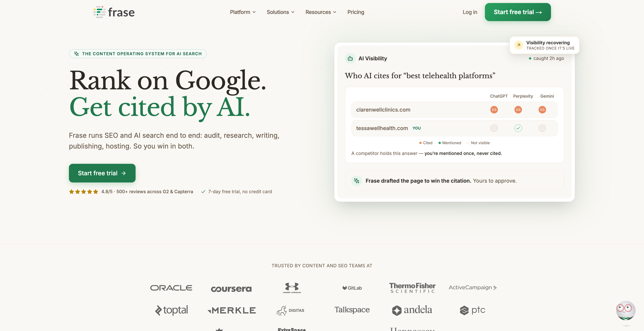This screenshot has height=331, width=644.
Task: Click the caught 2h ago status text
Action: point(549,58)
